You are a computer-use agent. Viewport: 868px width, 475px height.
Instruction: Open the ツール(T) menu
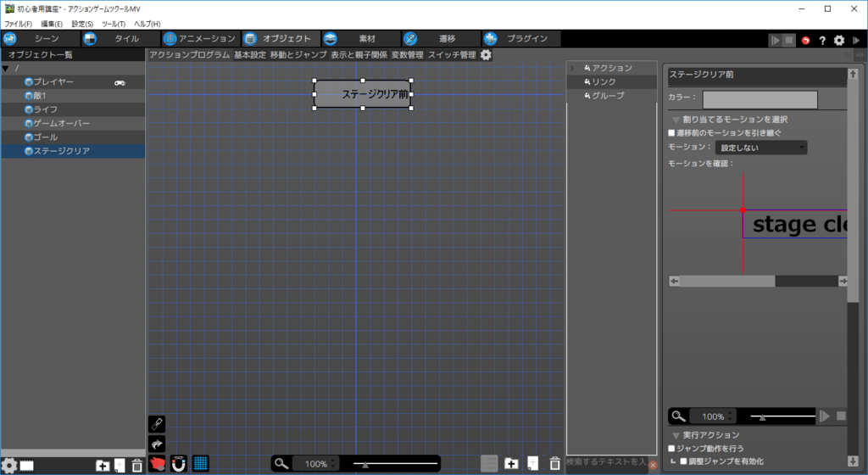[114, 24]
